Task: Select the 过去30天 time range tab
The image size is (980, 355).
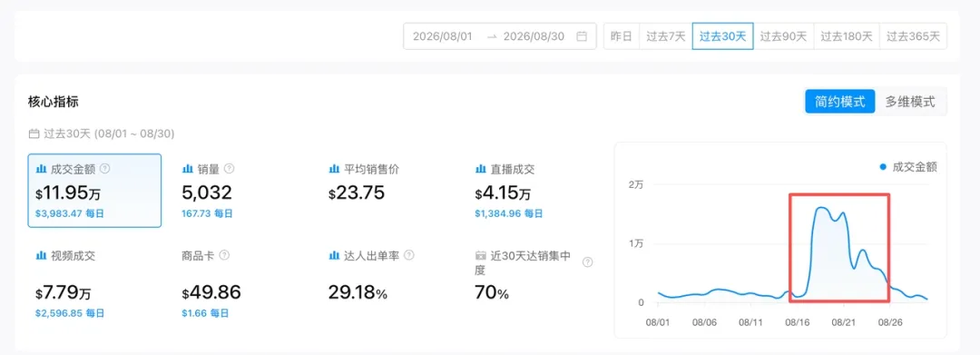Action: click(722, 36)
